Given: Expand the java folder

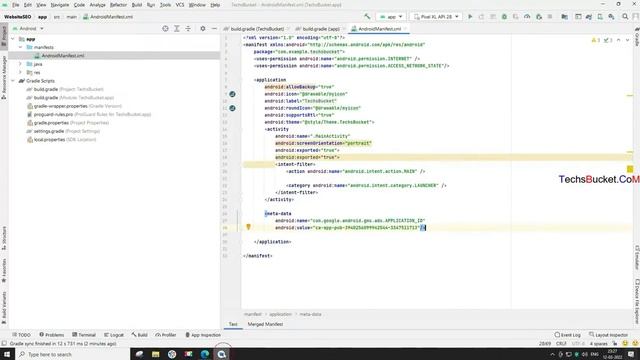Looking at the screenshot, I should click(20, 64).
